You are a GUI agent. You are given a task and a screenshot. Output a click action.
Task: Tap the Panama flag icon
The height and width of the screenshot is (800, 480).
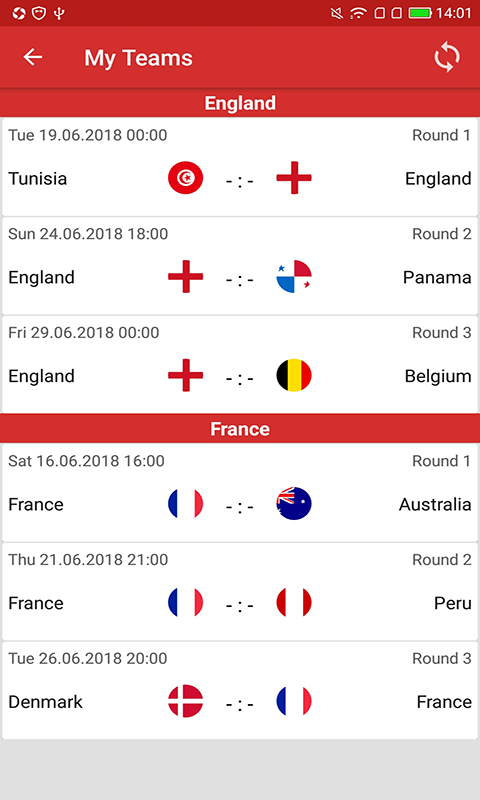(294, 277)
